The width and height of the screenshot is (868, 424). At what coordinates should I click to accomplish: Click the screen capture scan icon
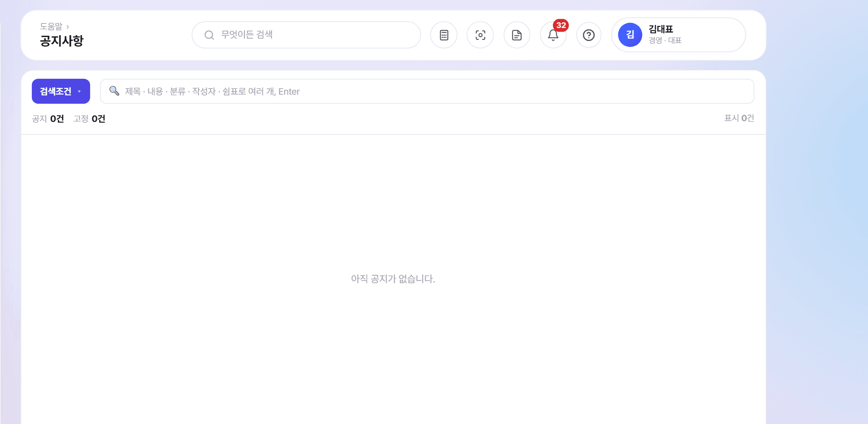(480, 35)
